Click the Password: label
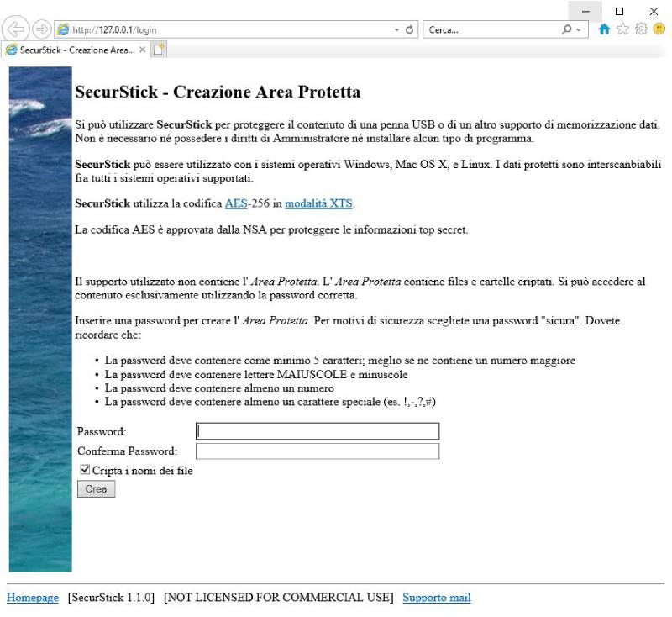The width and height of the screenshot is (672, 617). click(102, 431)
